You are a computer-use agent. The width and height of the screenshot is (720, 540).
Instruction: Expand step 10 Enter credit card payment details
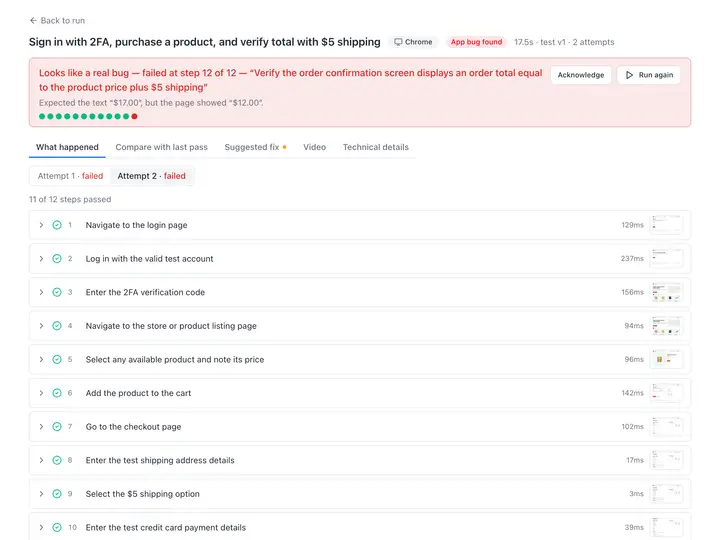[41, 527]
